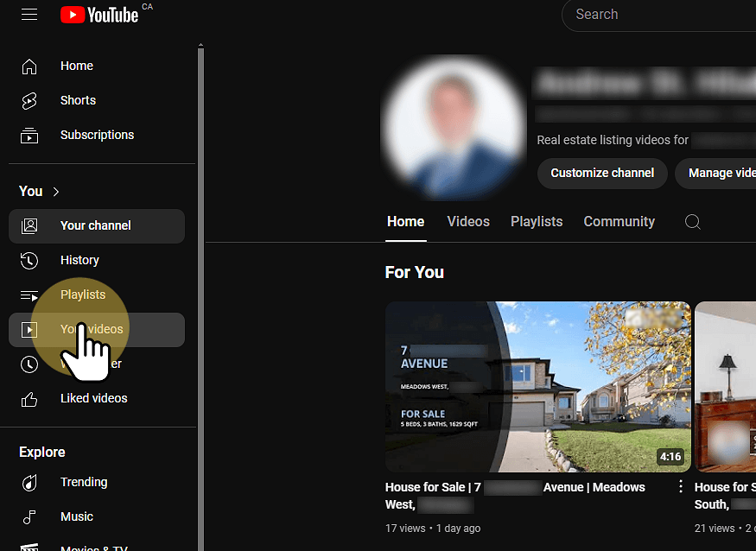Open Playlists in the sidebar
Image resolution: width=756 pixels, height=551 pixels.
(97, 295)
